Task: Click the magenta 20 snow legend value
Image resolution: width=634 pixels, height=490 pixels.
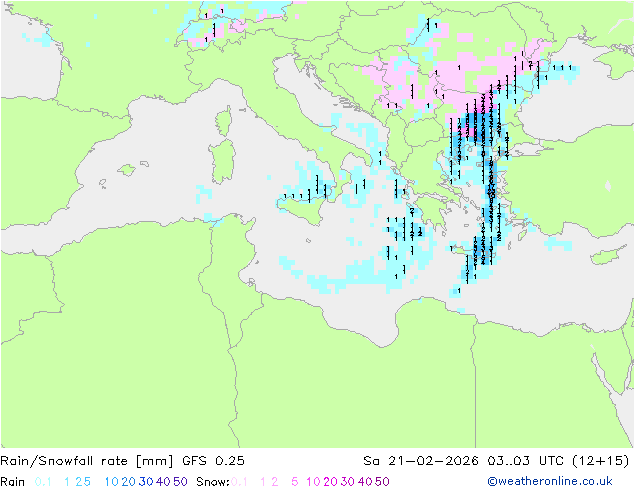Action: (330, 482)
